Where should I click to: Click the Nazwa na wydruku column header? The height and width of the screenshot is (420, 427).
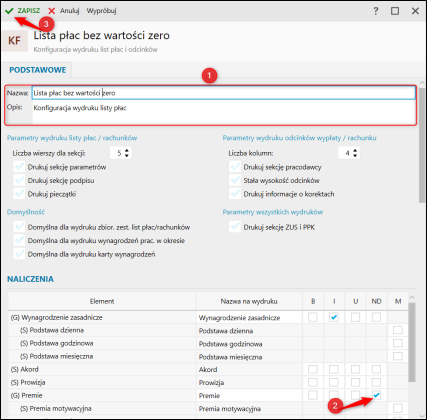coord(249,301)
